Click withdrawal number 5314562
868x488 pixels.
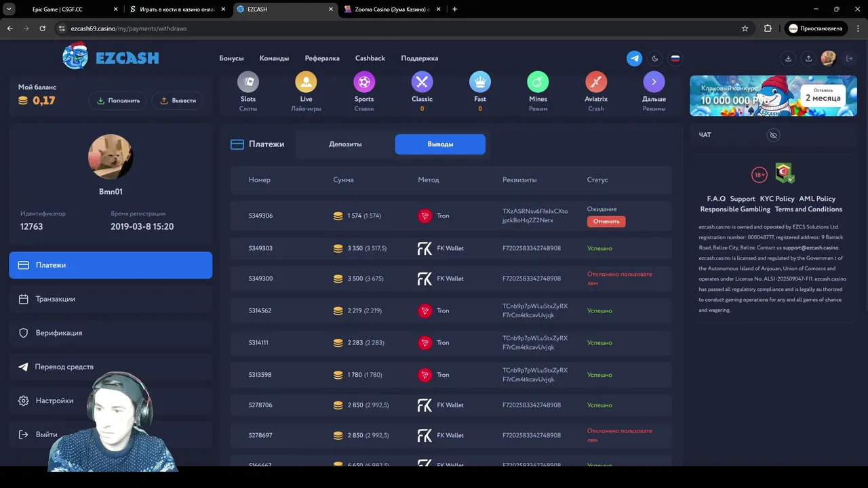pos(260,310)
